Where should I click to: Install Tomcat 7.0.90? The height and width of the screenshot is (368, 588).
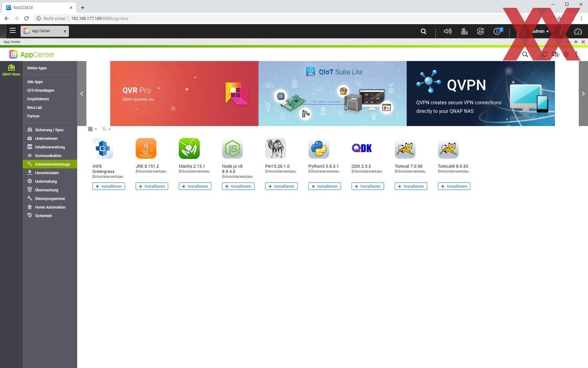click(411, 186)
